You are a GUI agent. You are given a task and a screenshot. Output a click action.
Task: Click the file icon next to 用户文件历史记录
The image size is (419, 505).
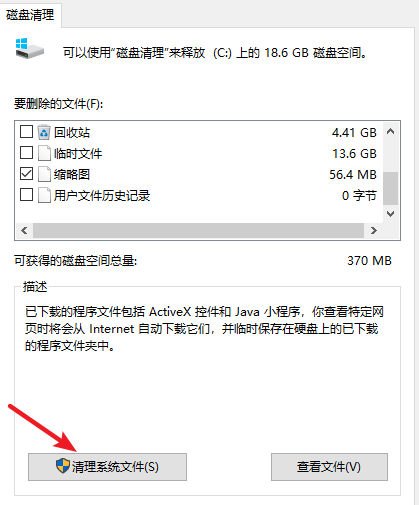click(x=44, y=195)
